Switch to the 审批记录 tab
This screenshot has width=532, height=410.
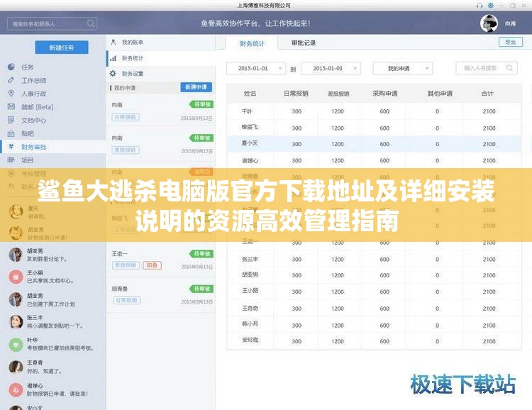pyautogui.click(x=304, y=43)
